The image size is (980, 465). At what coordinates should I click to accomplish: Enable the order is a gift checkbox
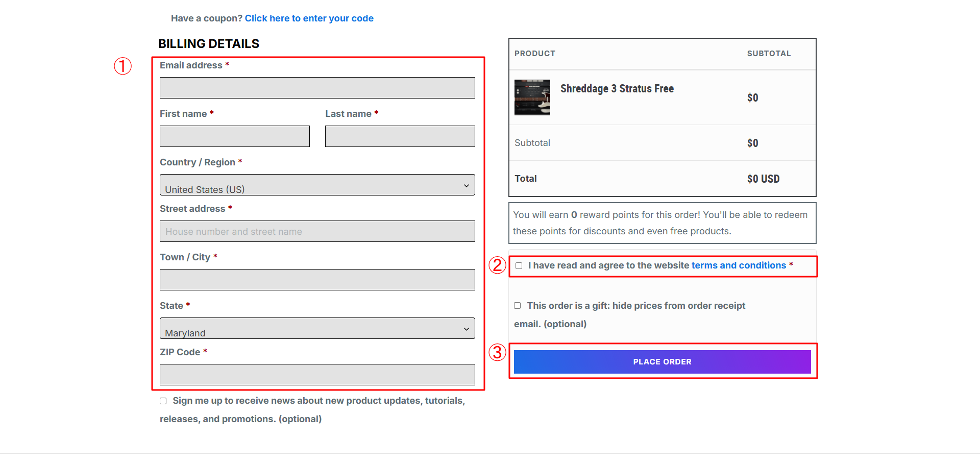(x=518, y=306)
